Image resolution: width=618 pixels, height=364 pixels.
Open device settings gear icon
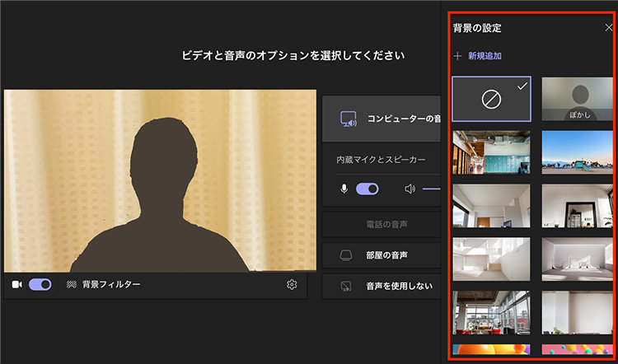coord(292,284)
